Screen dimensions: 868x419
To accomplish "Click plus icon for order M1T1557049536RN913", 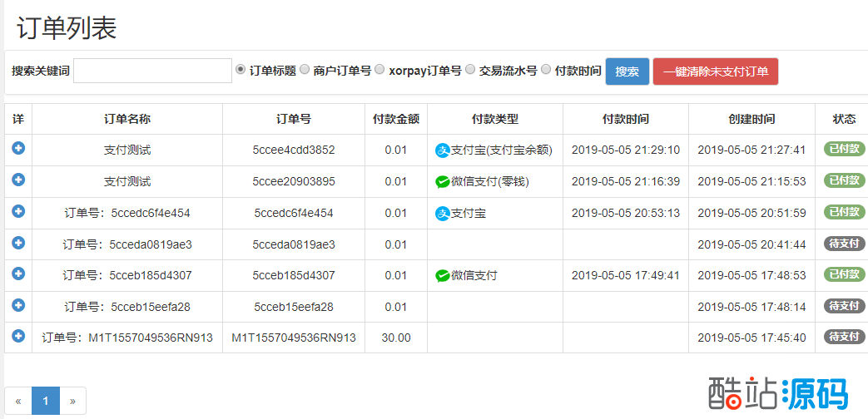I will tap(18, 336).
